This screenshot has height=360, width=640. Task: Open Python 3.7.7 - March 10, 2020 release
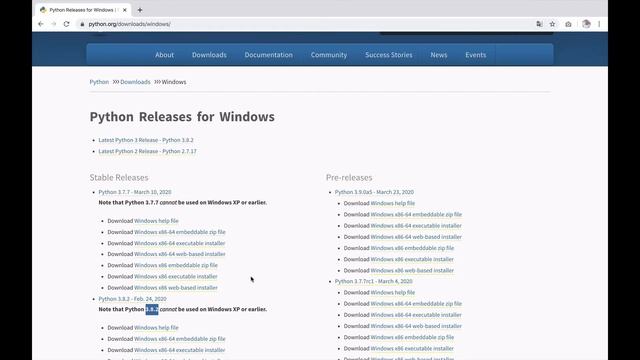[135, 192]
